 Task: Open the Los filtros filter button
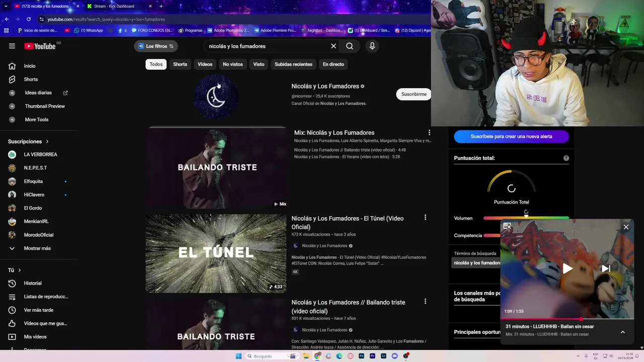pos(156,46)
